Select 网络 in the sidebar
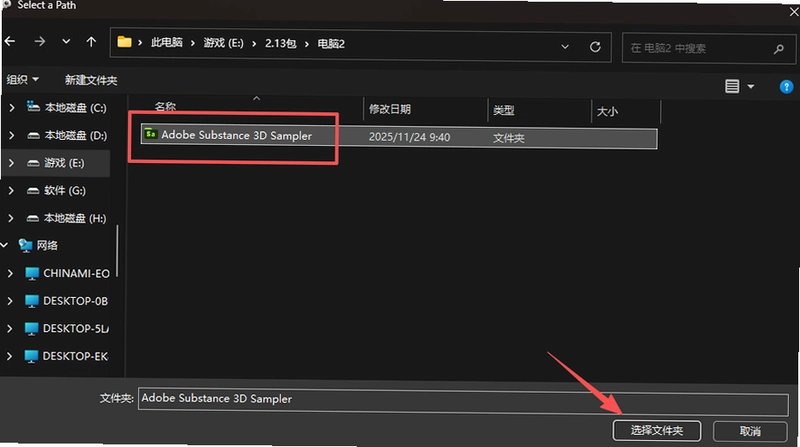 tap(47, 245)
